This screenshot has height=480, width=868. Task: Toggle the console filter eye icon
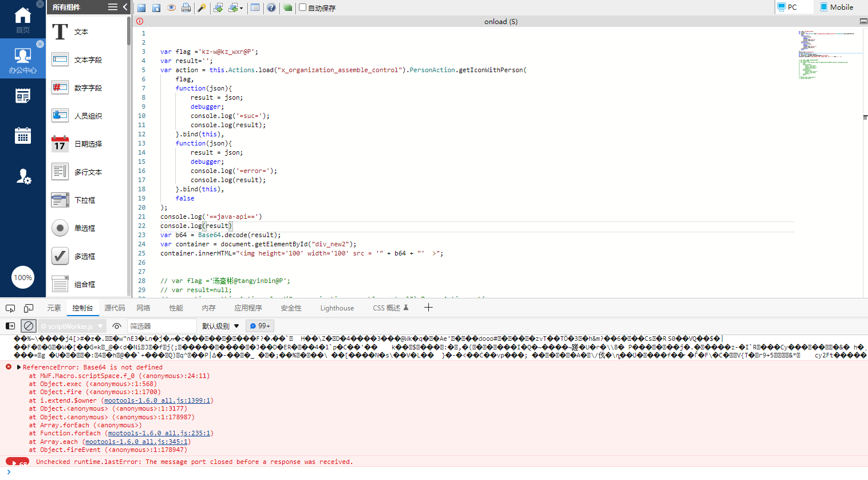click(x=117, y=325)
